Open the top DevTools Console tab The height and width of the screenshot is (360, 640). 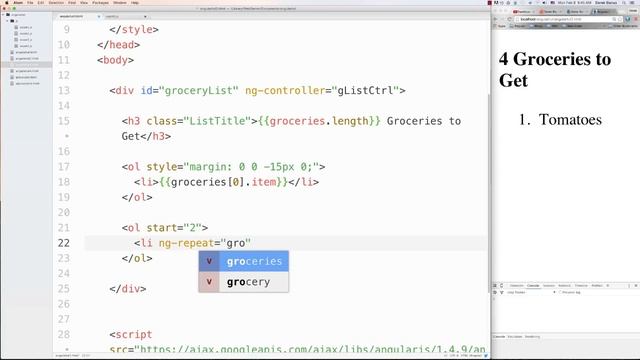pos(533,286)
